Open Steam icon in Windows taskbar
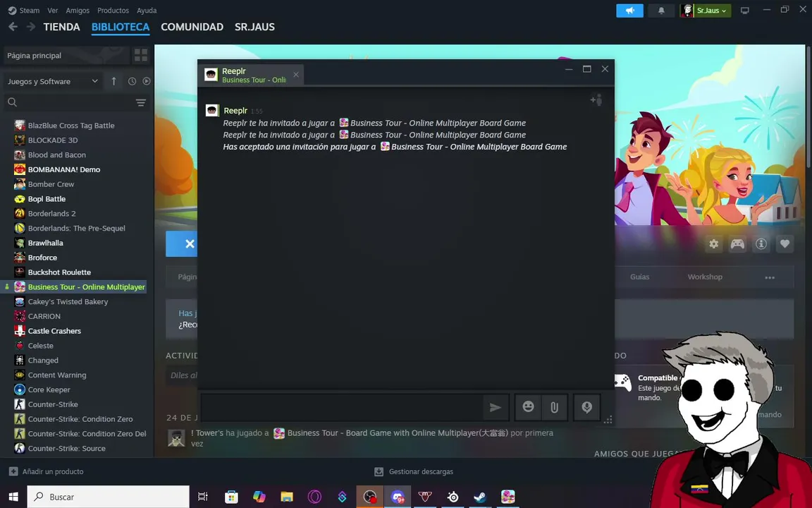This screenshot has height=508, width=812. click(480, 497)
